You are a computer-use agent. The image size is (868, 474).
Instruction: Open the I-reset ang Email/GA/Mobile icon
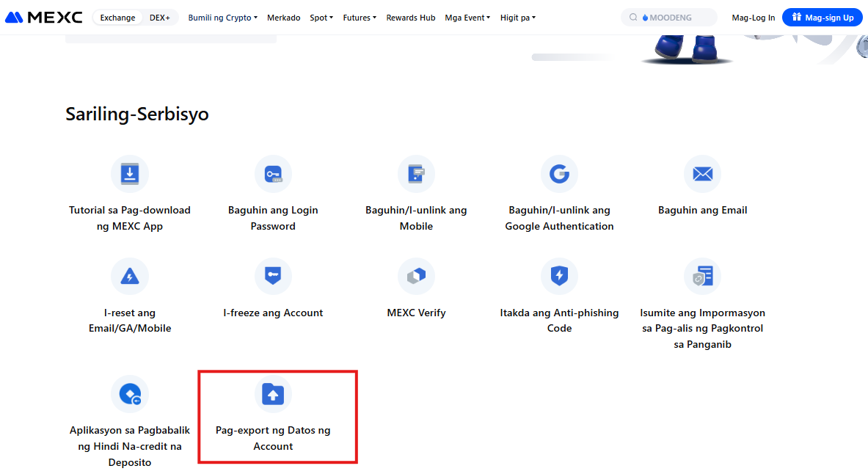coord(130,276)
